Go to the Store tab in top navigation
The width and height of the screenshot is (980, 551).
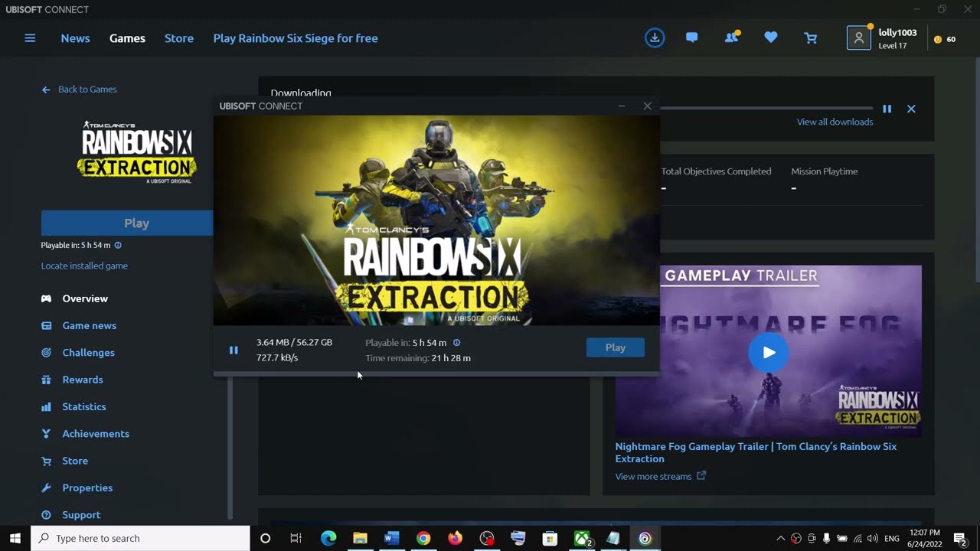179,38
